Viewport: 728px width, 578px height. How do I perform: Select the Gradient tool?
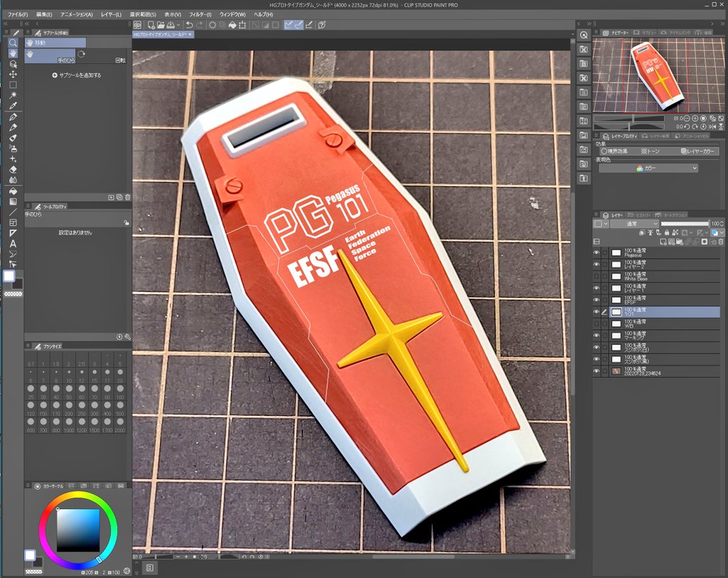coord(13,201)
